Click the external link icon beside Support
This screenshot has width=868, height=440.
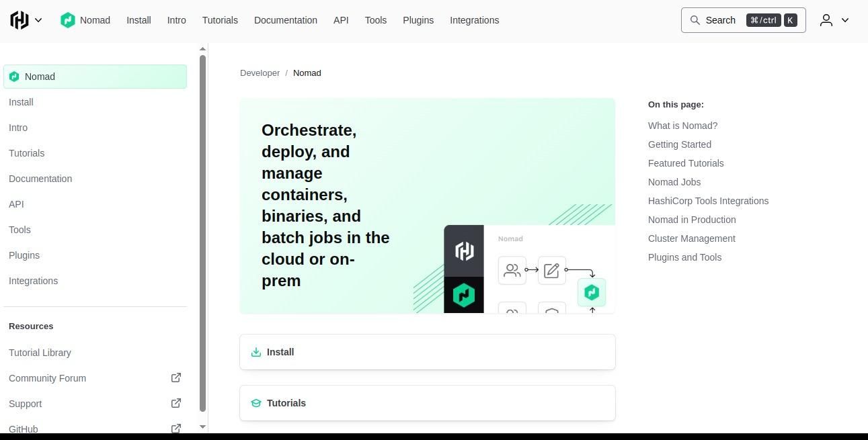point(176,403)
